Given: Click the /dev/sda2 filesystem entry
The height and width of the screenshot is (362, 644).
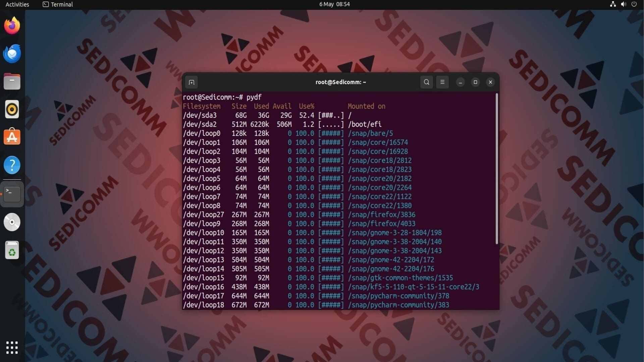Looking at the screenshot, I should click(200, 124).
